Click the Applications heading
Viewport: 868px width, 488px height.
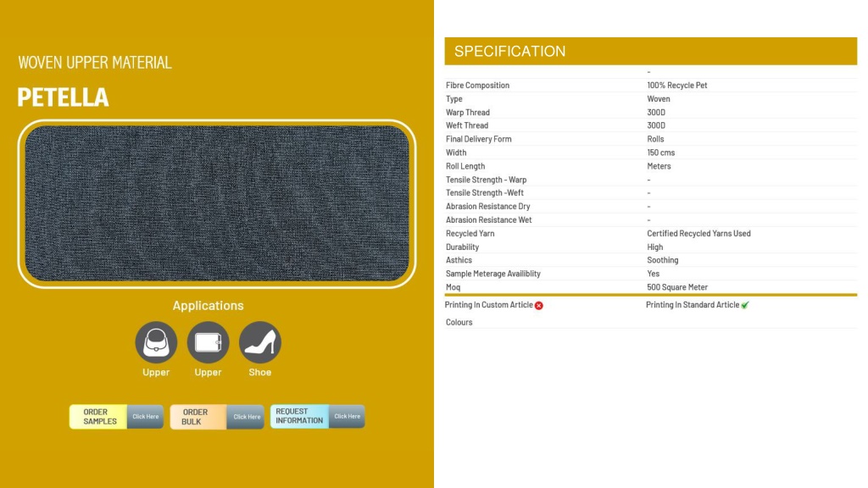tap(209, 305)
